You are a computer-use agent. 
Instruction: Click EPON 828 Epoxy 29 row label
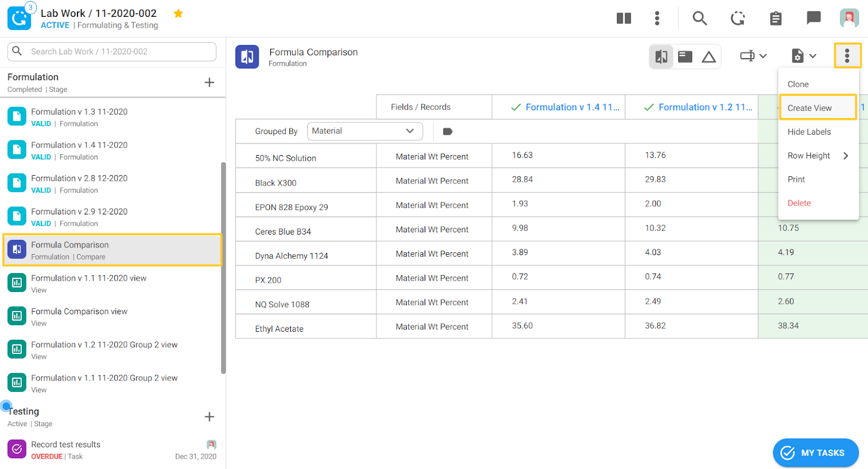pyautogui.click(x=291, y=207)
